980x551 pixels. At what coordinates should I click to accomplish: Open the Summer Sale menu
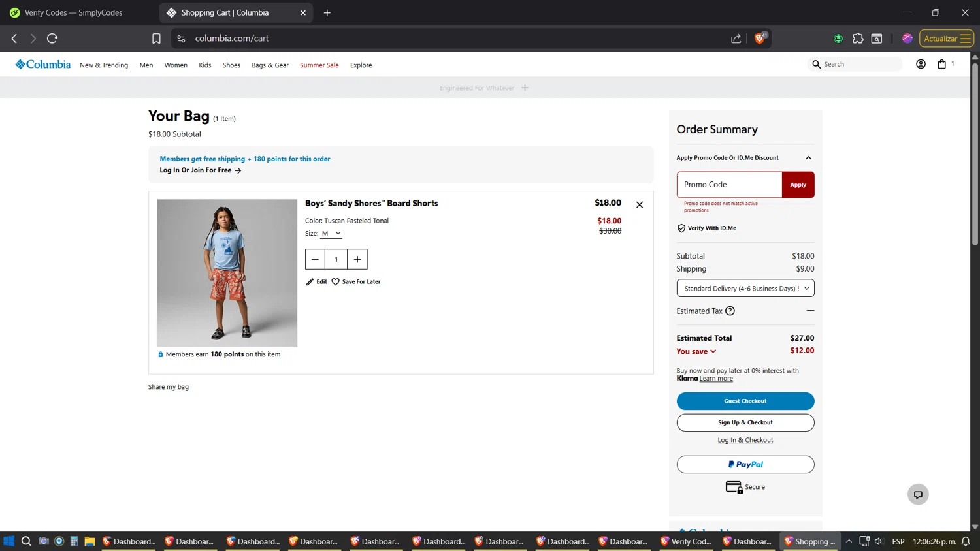click(319, 65)
